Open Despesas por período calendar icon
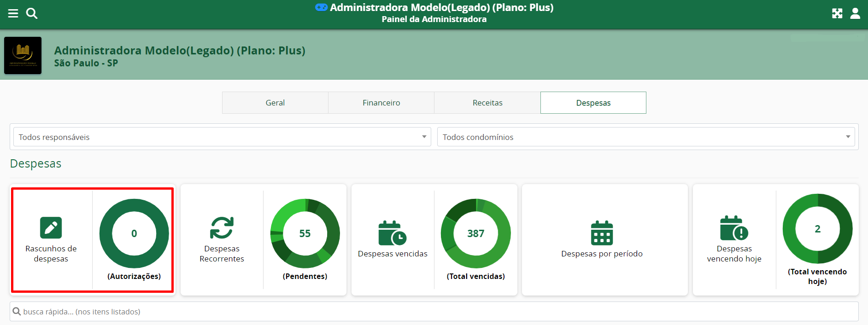The image size is (868, 325). coord(602,233)
